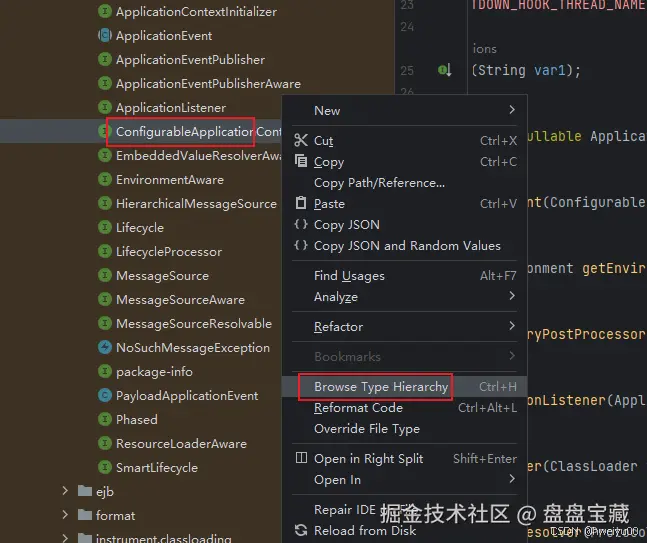Screen dimensions: 647x543
Task: Select HierarchicalMessageSource in the tree
Action: 196,204
